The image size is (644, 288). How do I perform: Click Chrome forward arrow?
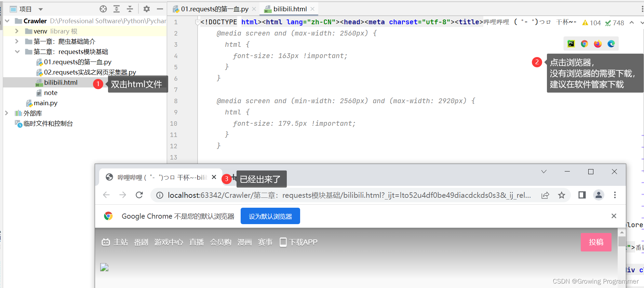click(123, 195)
